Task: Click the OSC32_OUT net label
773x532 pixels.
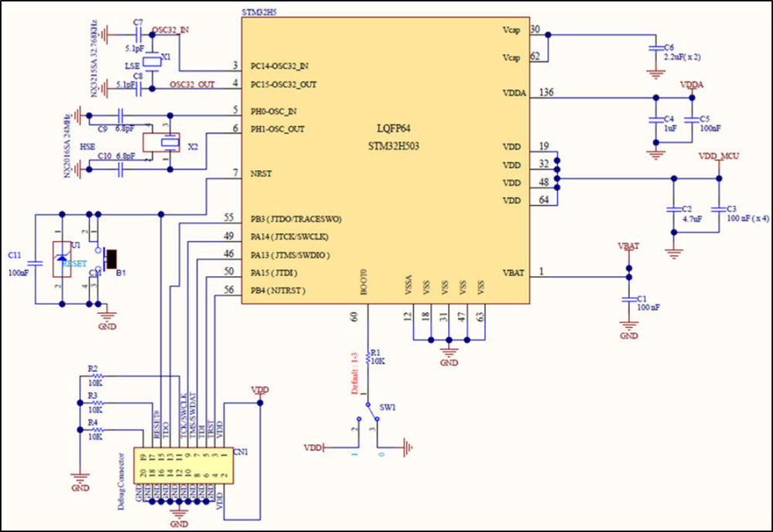Action: coord(192,85)
